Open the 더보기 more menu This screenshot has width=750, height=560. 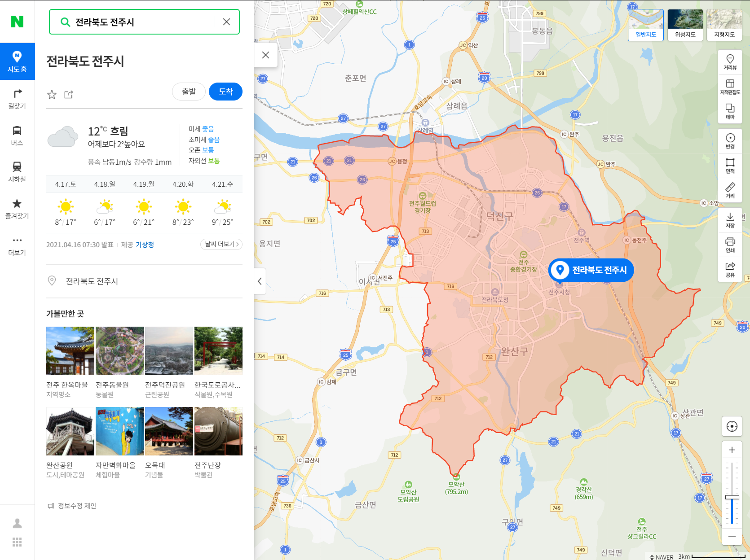[17, 246]
